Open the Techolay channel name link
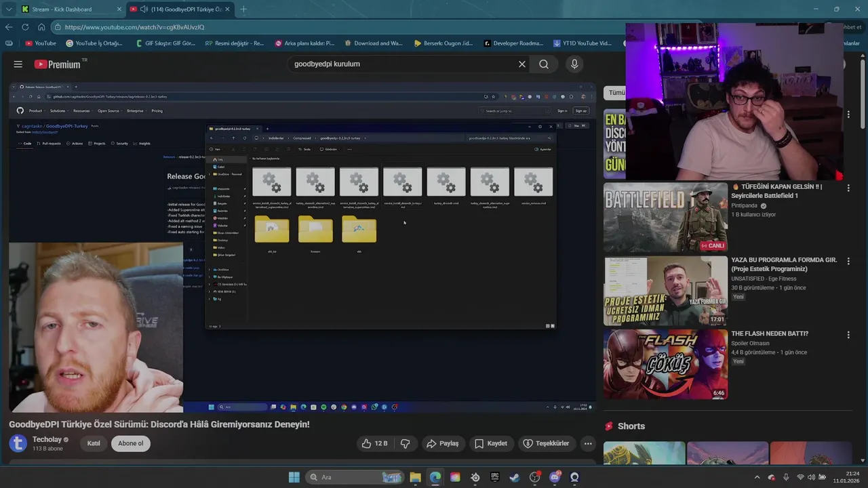This screenshot has width=868, height=488. pos(46,439)
